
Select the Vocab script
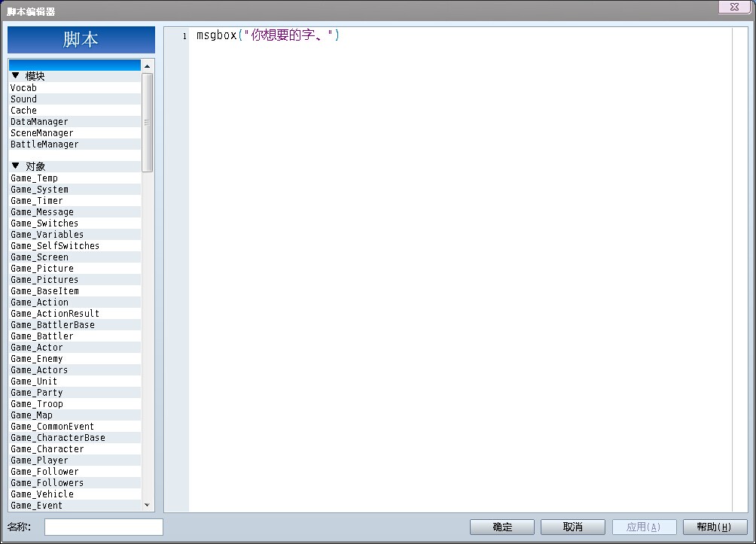pos(75,88)
